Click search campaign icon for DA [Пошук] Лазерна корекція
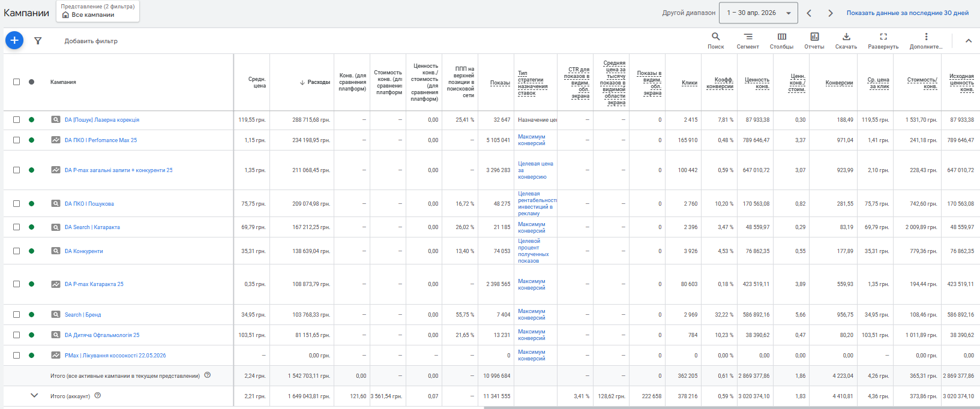This screenshot has width=980, height=409. (56, 120)
